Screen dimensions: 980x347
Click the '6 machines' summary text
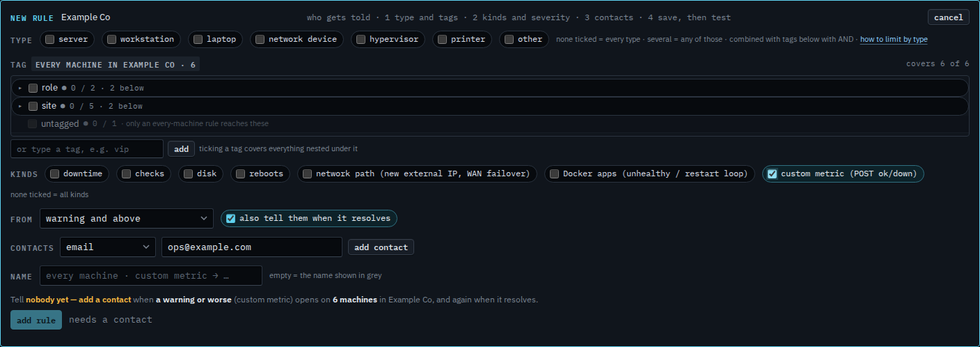[x=355, y=300]
